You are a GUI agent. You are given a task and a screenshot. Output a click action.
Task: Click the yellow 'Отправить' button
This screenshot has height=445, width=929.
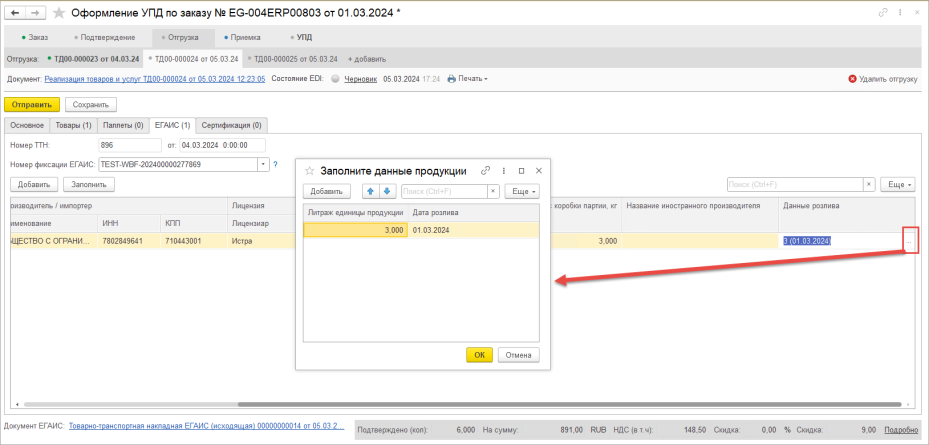click(x=32, y=105)
